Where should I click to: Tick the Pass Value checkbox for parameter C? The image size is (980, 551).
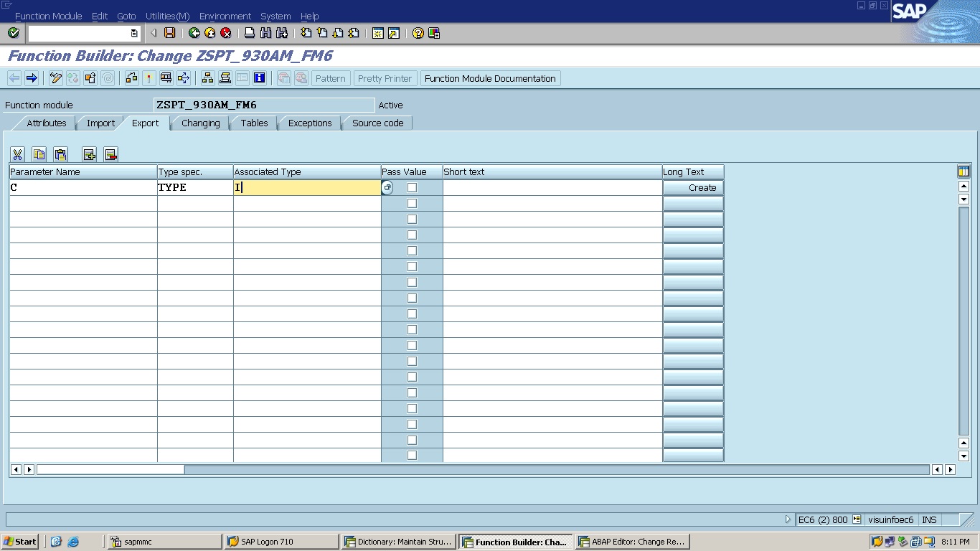pos(412,187)
